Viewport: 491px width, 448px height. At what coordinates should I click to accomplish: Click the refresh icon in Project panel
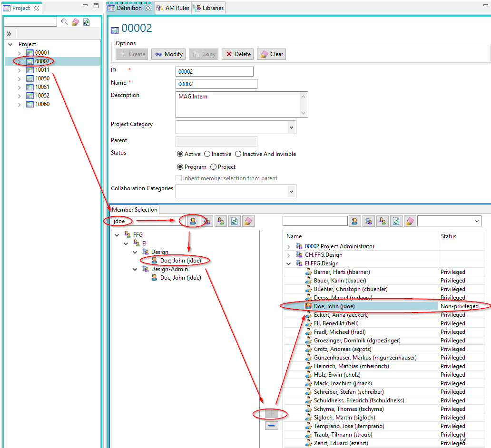[x=86, y=22]
